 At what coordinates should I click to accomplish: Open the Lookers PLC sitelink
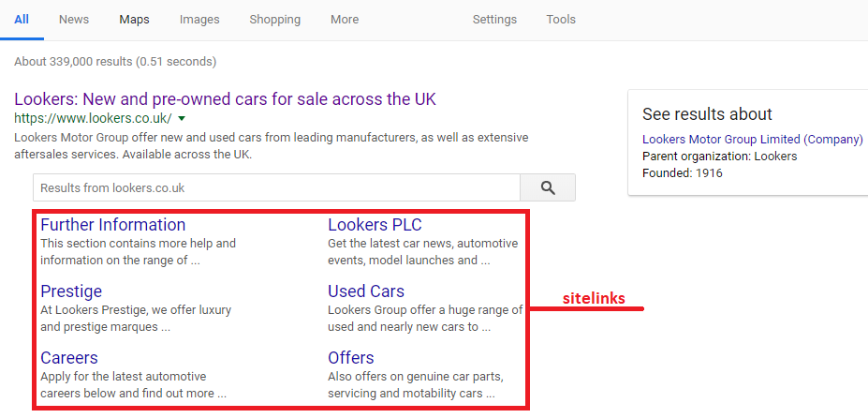375,225
